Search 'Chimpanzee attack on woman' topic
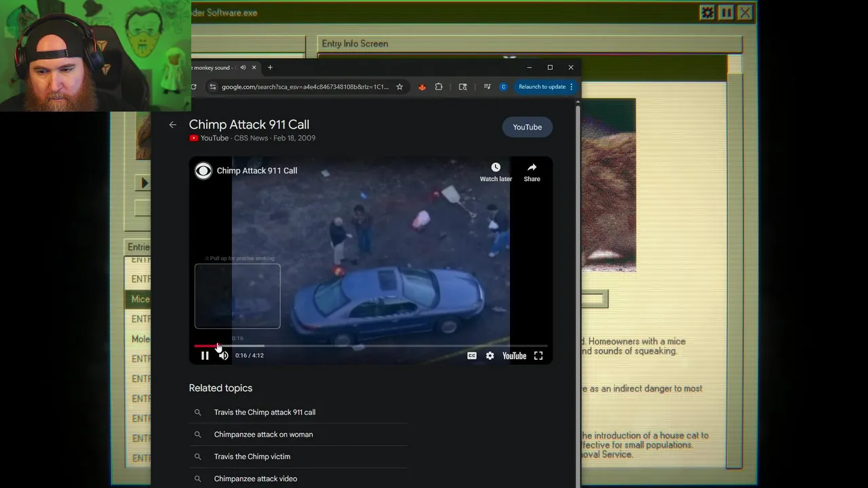 [263, 434]
